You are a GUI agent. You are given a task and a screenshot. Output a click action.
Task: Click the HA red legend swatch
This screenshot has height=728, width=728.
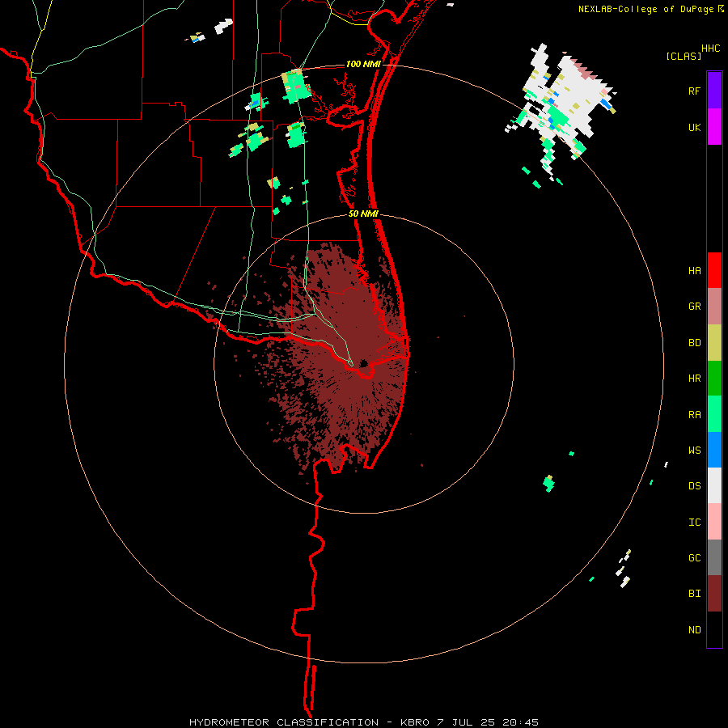[714, 270]
